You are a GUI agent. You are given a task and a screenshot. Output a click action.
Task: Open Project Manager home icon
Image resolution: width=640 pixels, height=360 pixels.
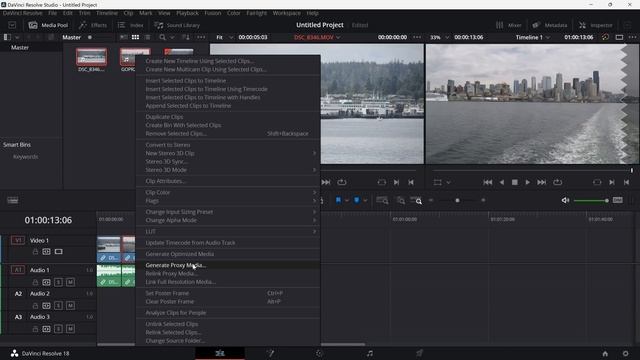click(605, 353)
